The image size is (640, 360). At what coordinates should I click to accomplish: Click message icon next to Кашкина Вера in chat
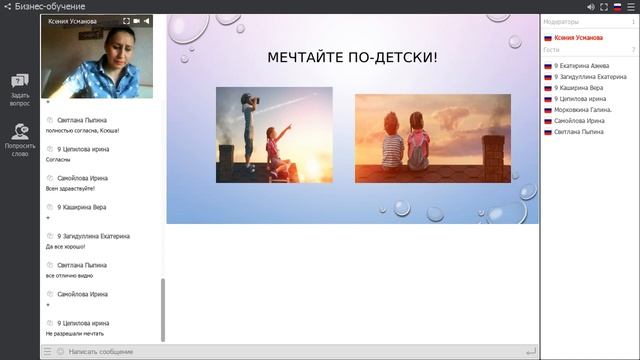pyautogui.click(x=50, y=207)
